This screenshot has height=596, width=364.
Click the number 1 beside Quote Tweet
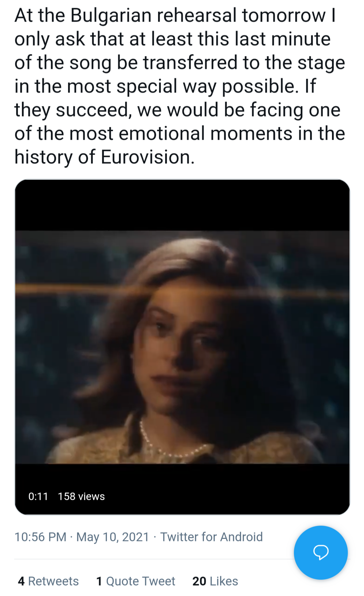pos(99,581)
